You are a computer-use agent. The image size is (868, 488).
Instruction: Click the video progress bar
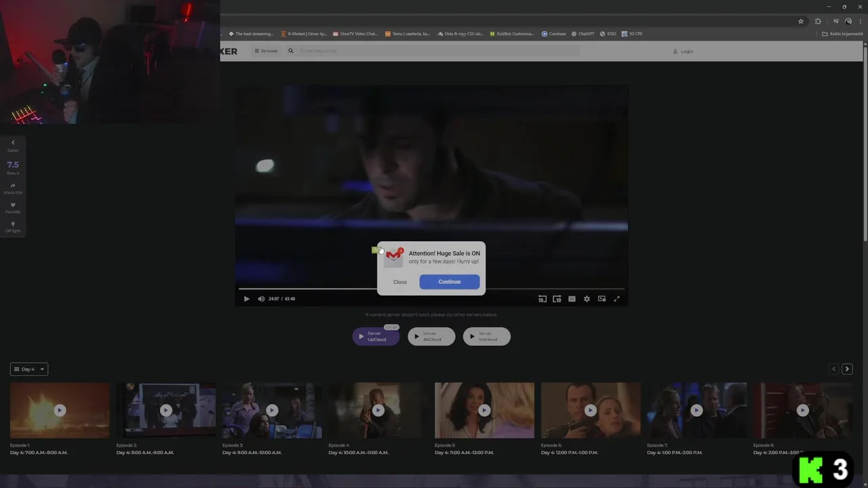point(431,289)
